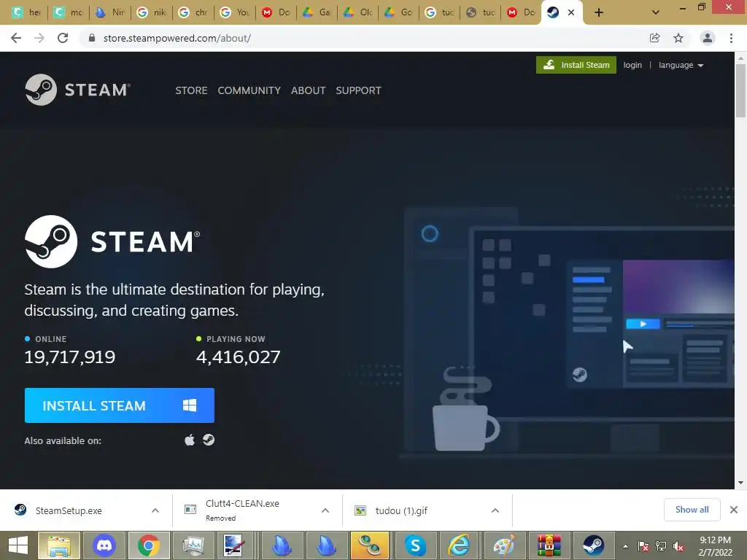Go back to the previous page

point(16,38)
